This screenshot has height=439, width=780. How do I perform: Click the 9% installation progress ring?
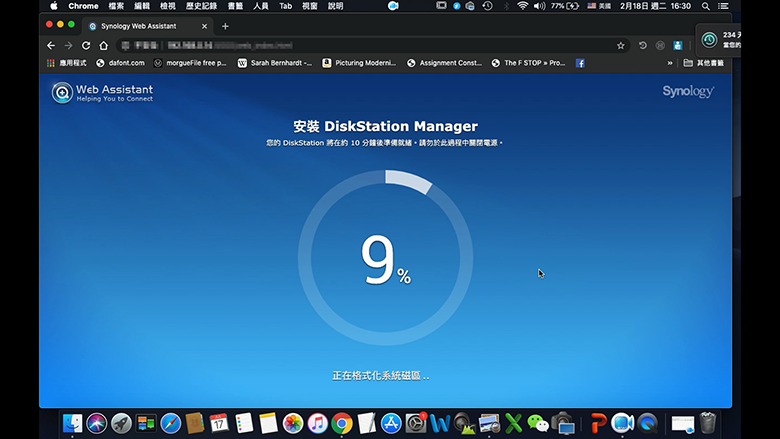386,258
